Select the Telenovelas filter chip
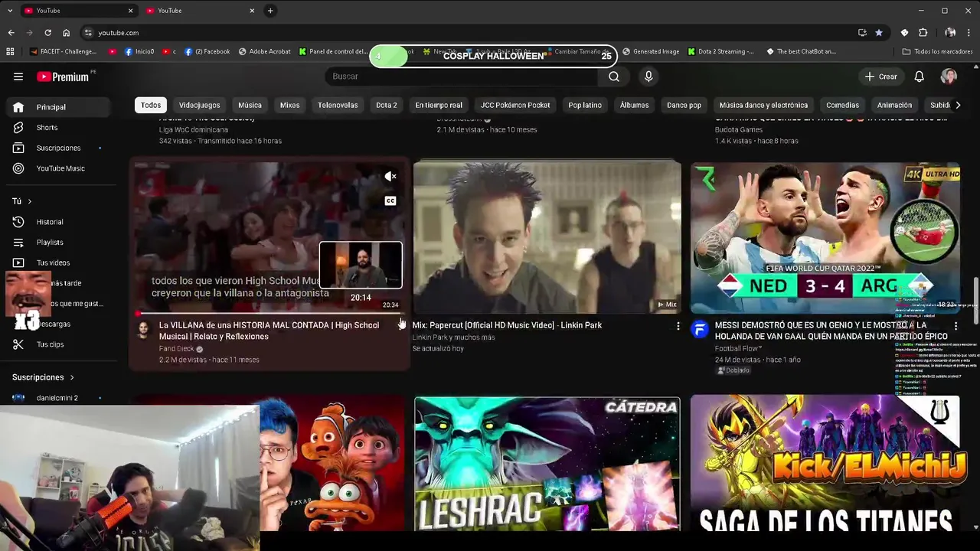This screenshot has width=980, height=551. click(x=338, y=105)
